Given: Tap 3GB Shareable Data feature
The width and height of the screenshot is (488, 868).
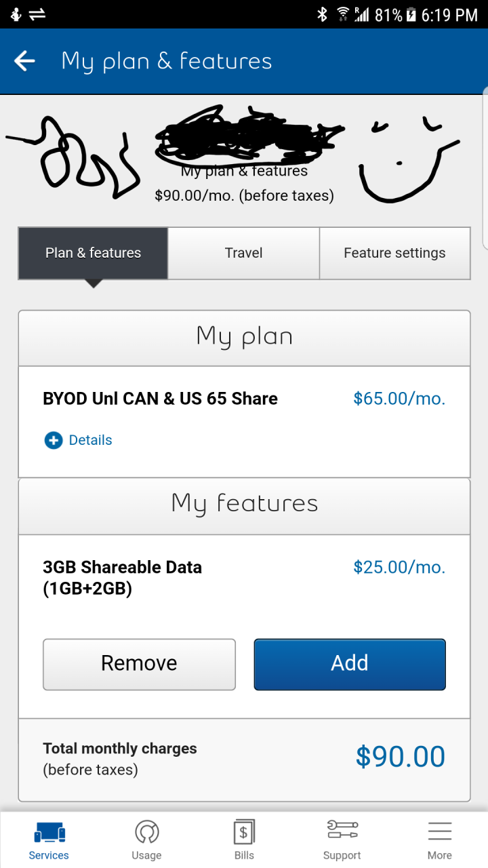Looking at the screenshot, I should [122, 577].
